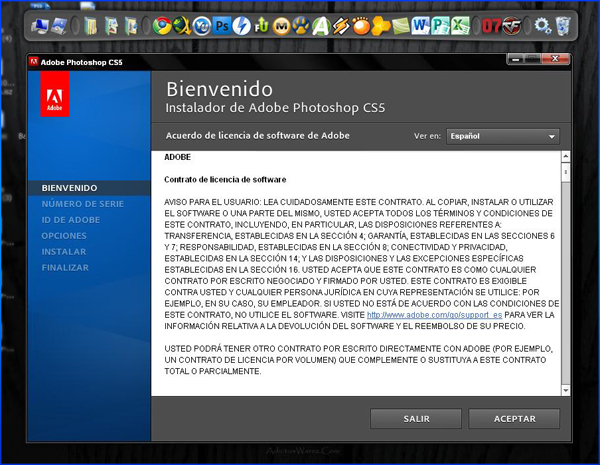The image size is (600, 465).
Task: Open the paw print icon in dock
Action: click(301, 26)
